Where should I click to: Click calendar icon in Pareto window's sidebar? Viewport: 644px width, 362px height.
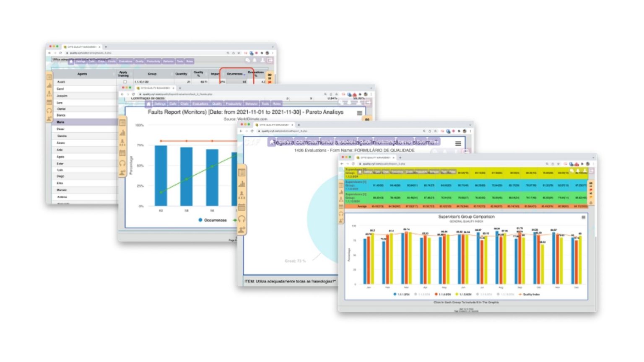point(122,153)
